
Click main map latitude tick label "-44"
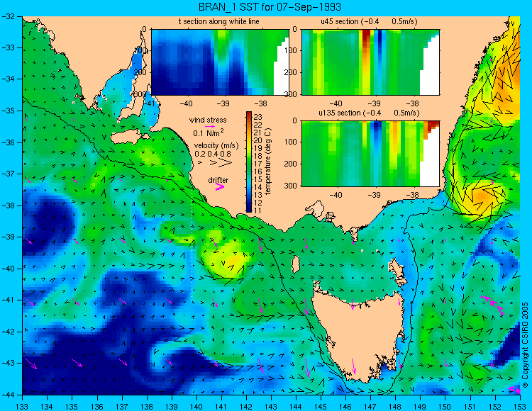(8, 395)
